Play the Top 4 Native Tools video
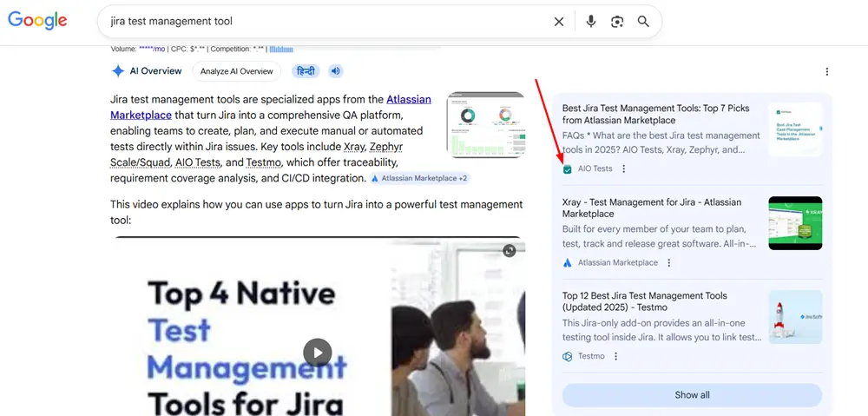 coord(317,353)
